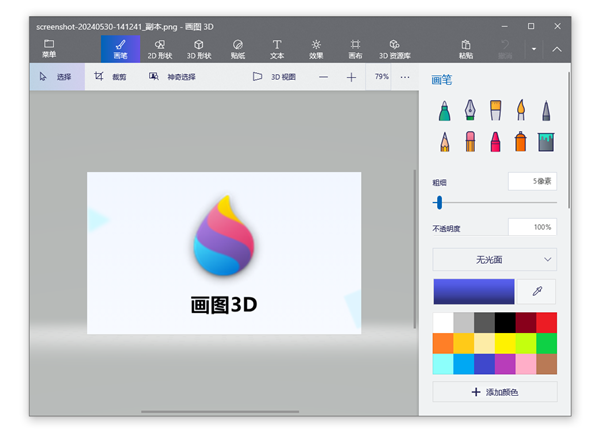Activate the 选择 select tool
Viewport: 600px width, 434px height.
point(57,77)
